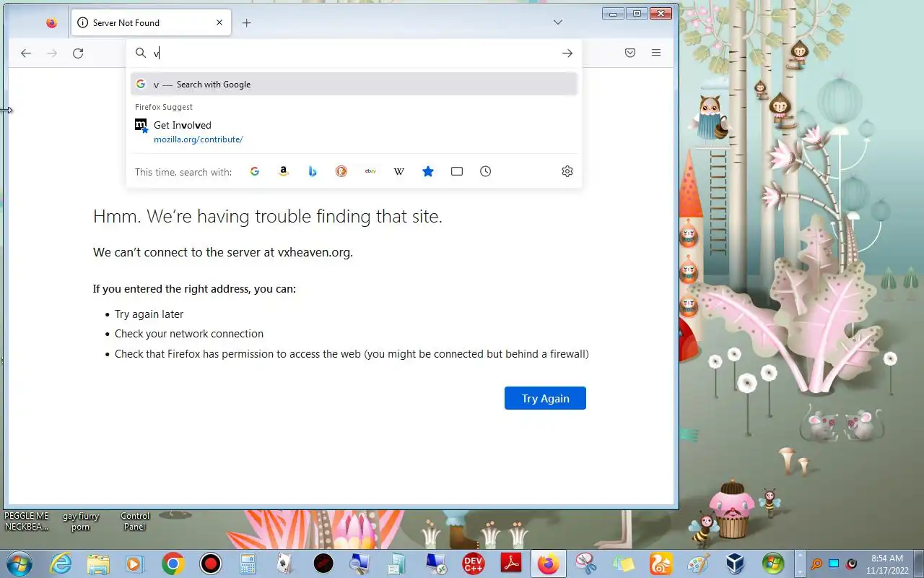Open the Firefox hamburger application menu

(x=656, y=53)
